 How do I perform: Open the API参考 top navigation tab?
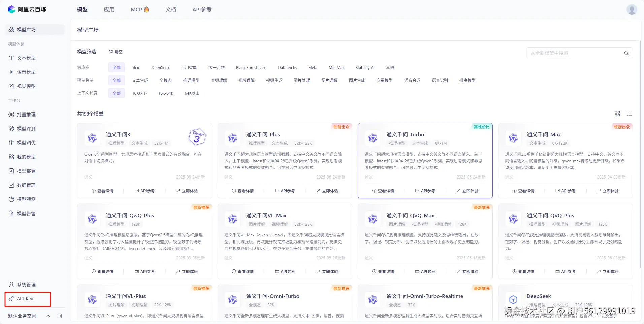pyautogui.click(x=202, y=9)
